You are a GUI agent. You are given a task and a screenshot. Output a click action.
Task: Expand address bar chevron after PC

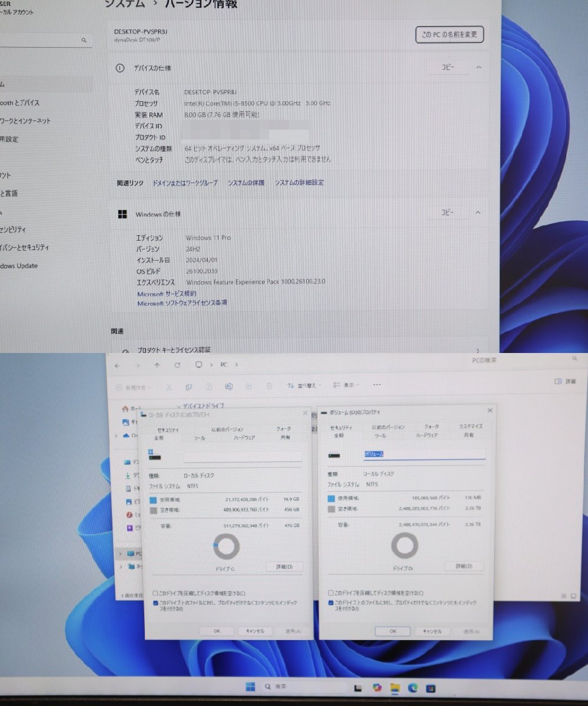click(x=236, y=365)
